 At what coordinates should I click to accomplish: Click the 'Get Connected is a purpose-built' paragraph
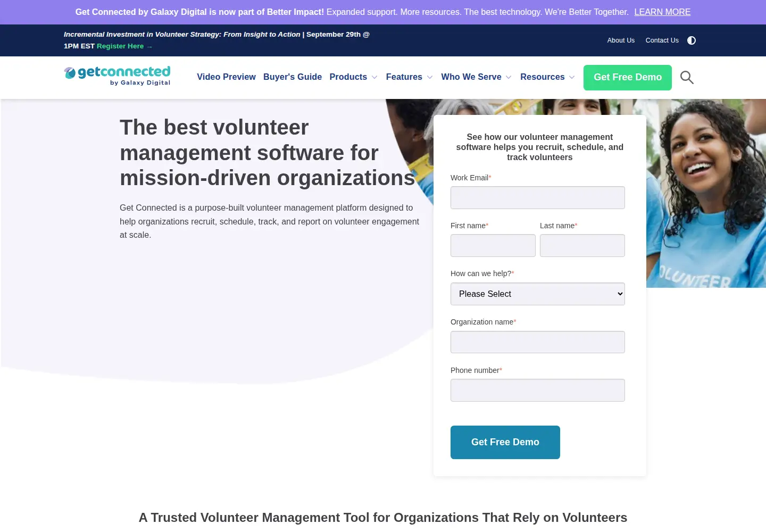coord(270,221)
